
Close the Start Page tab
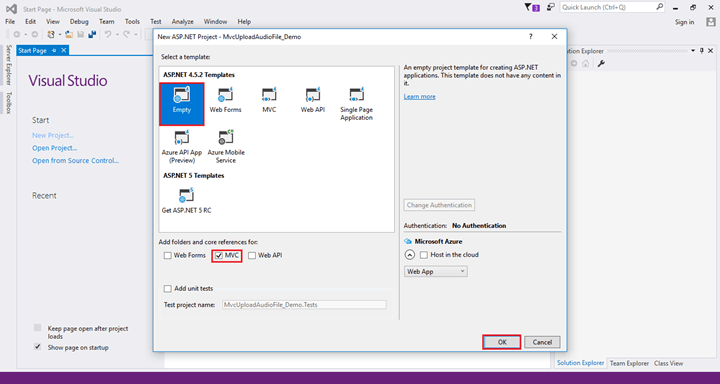pos(63,51)
